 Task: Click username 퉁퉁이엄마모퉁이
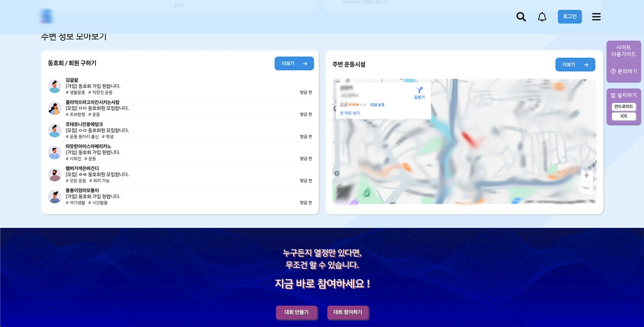click(x=82, y=190)
